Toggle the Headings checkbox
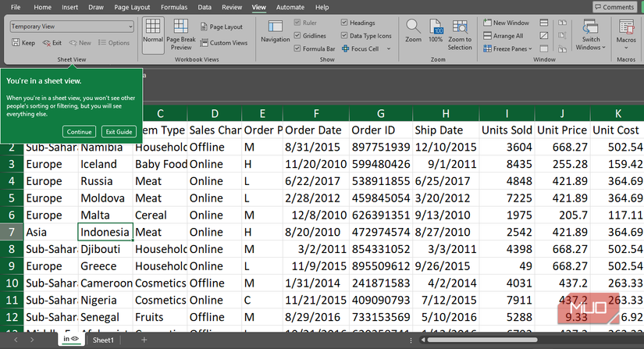Image resolution: width=644 pixels, height=349 pixels. pyautogui.click(x=344, y=23)
